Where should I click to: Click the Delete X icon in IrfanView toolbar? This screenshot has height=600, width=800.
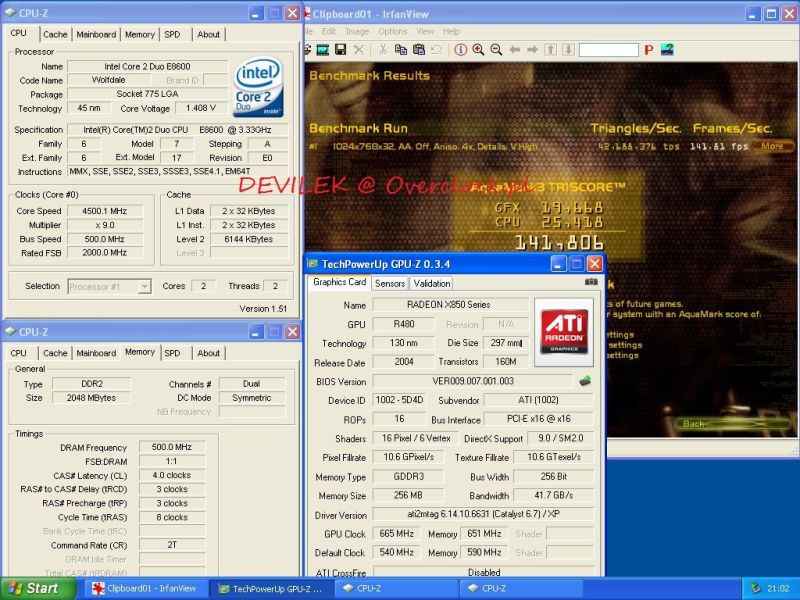coord(359,49)
